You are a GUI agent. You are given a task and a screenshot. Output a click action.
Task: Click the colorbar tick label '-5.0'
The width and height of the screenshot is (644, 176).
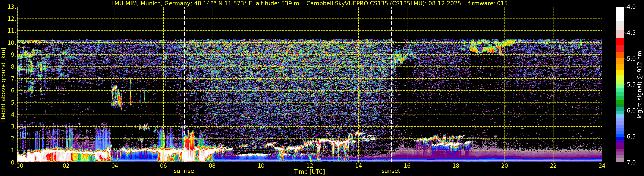[x=630, y=59]
